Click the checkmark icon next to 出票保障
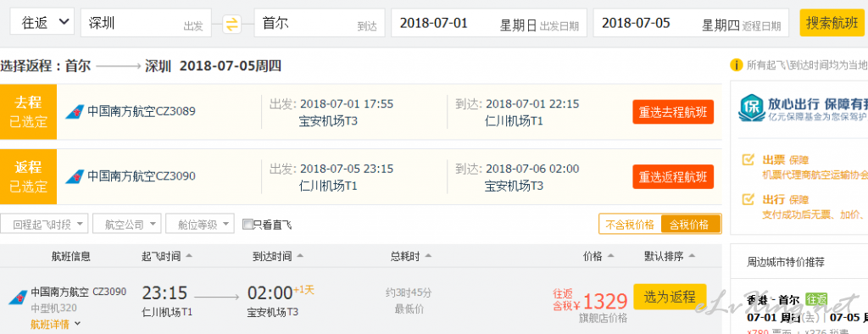The height and width of the screenshot is (334, 868). click(748, 160)
